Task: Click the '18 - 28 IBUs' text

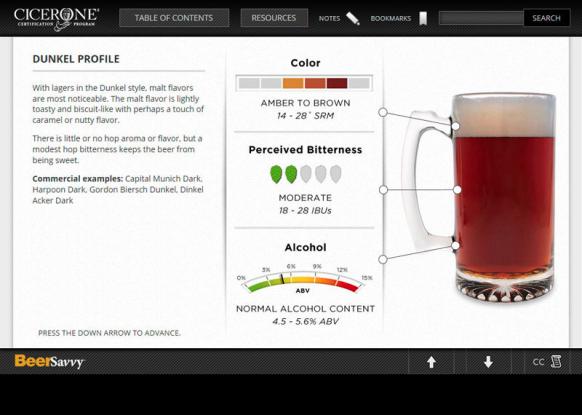Action: (305, 211)
